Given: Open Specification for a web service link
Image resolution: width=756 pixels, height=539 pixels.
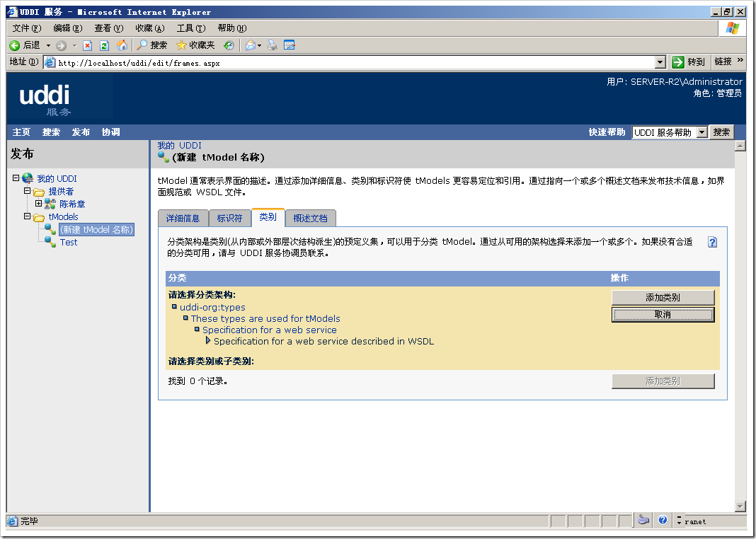Looking at the screenshot, I should [x=270, y=330].
